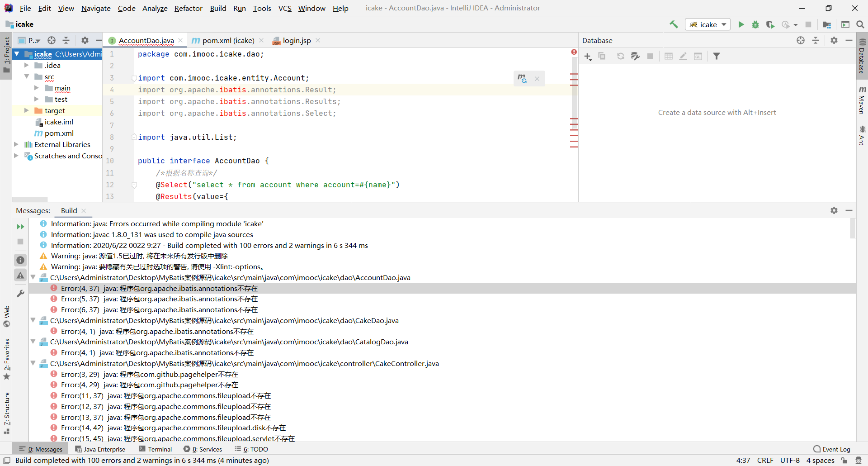Expand the .idea folder
The height and width of the screenshot is (466, 868).
tap(26, 65)
